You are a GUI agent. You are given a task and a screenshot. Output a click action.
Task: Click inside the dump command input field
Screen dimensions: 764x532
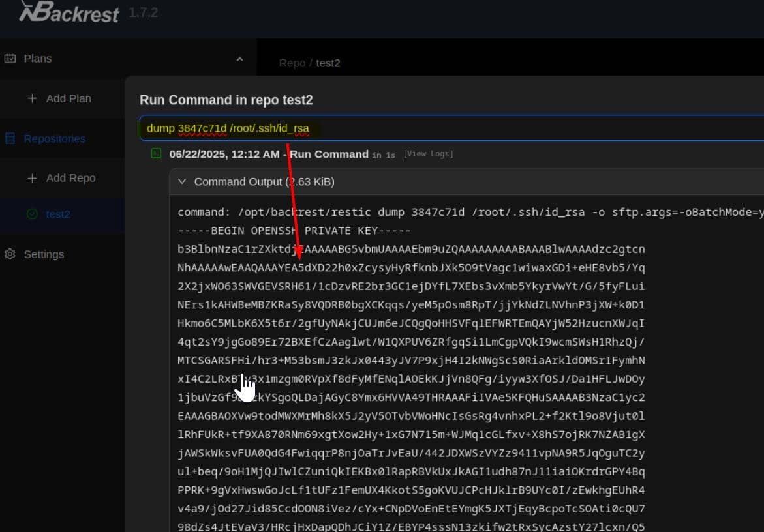tap(228, 128)
